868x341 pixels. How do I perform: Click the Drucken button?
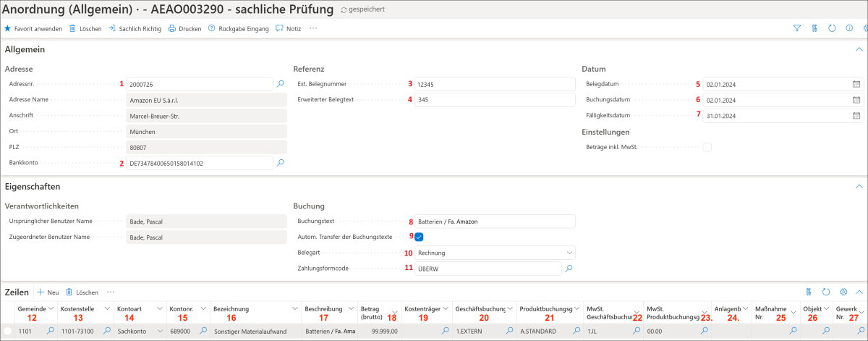point(185,29)
